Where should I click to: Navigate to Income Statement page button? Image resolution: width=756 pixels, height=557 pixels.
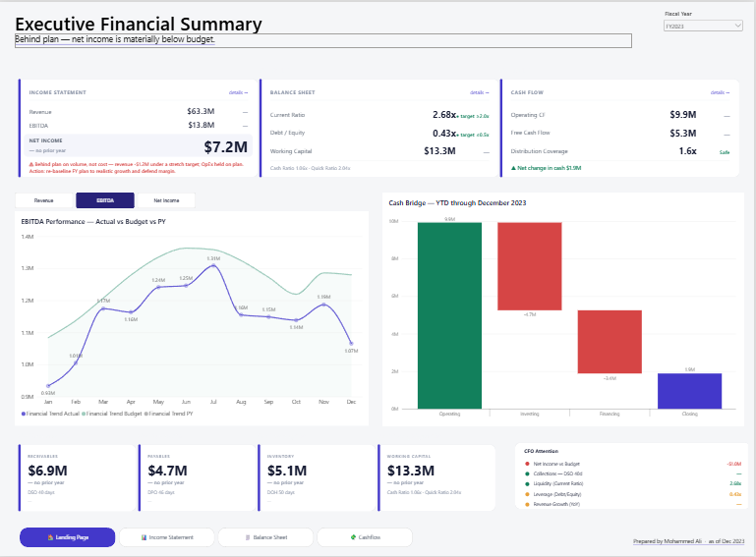click(x=167, y=537)
